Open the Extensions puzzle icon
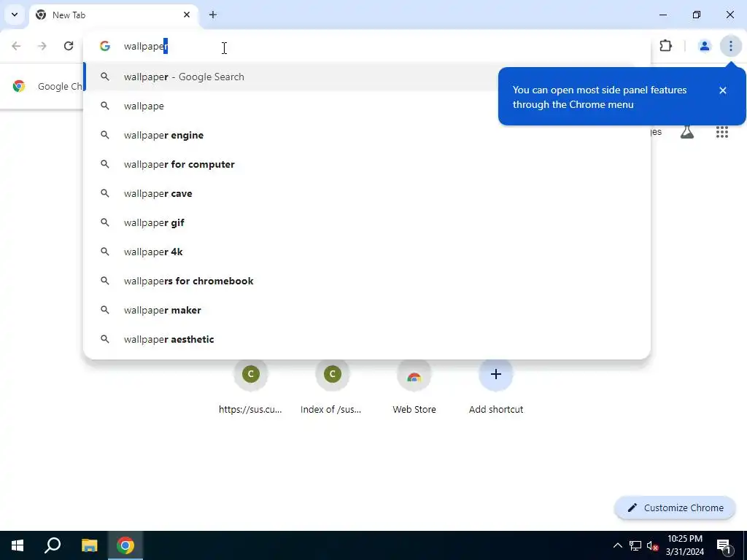 [665, 46]
